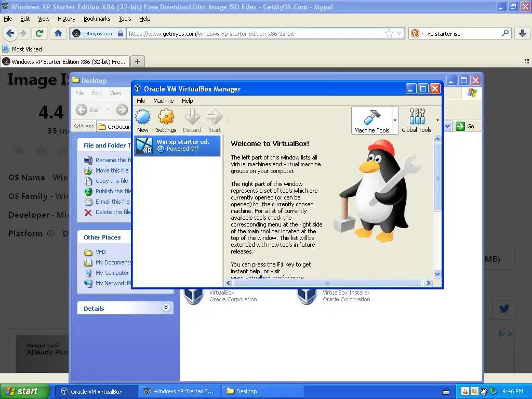Open VirtualBox Settings gear icon
This screenshot has height=399, width=532.
pyautogui.click(x=166, y=121)
